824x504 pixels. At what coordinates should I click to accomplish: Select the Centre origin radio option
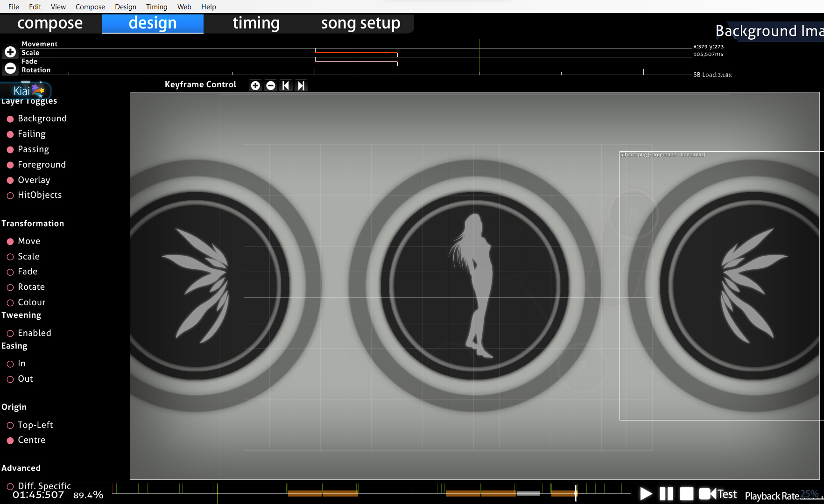click(10, 440)
